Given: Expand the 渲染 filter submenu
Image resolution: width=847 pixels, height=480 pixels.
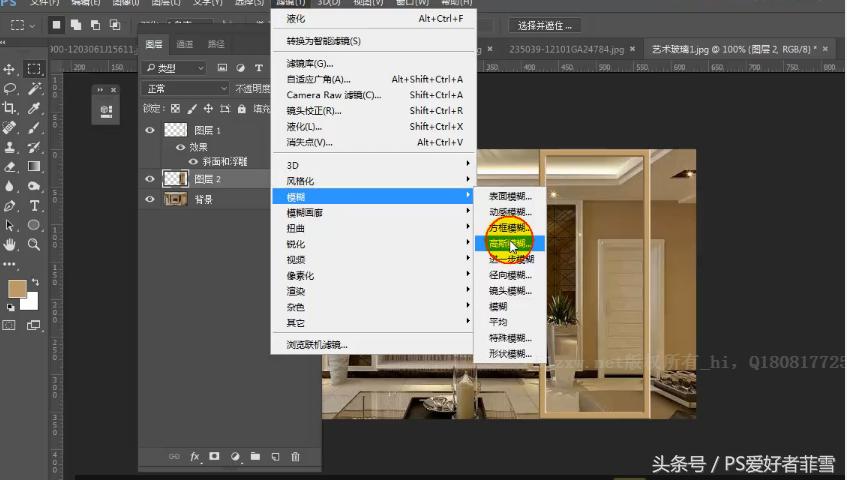Looking at the screenshot, I should tap(374, 291).
